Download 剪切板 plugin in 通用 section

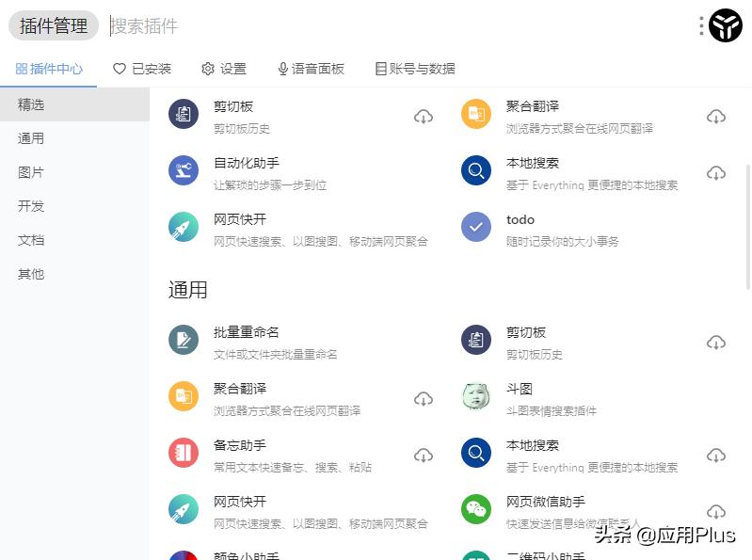pos(716,343)
